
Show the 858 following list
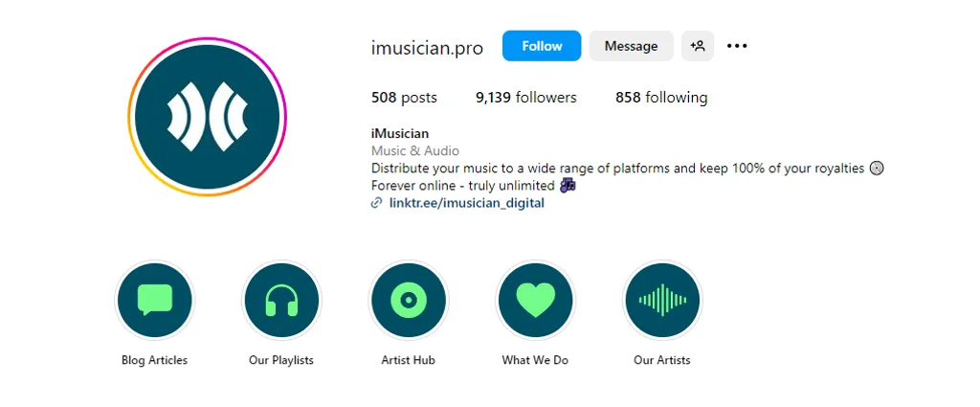pyautogui.click(x=661, y=98)
